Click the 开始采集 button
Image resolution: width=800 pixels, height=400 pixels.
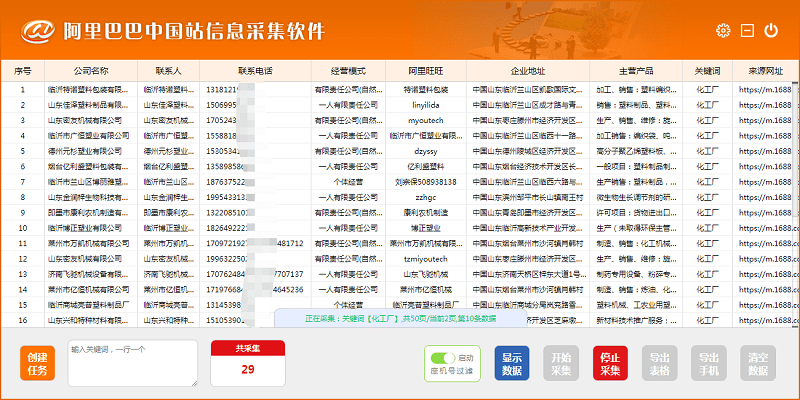coord(561,363)
